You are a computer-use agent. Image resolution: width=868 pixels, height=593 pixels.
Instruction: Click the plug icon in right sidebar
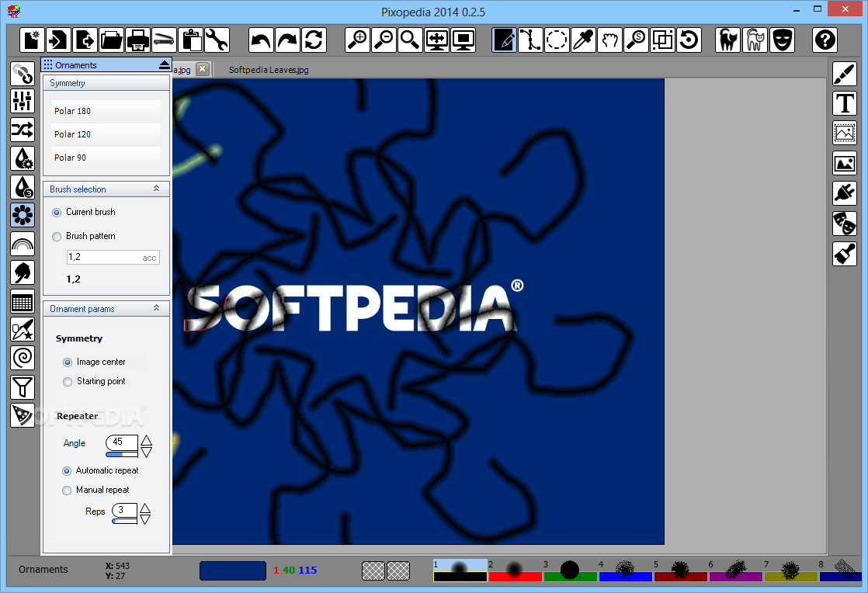(x=845, y=193)
